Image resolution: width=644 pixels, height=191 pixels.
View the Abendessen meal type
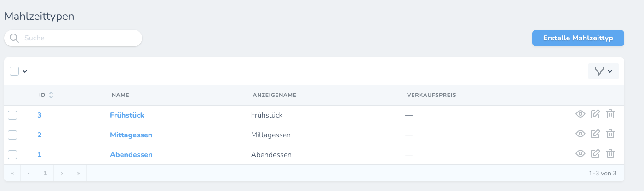pyautogui.click(x=581, y=154)
